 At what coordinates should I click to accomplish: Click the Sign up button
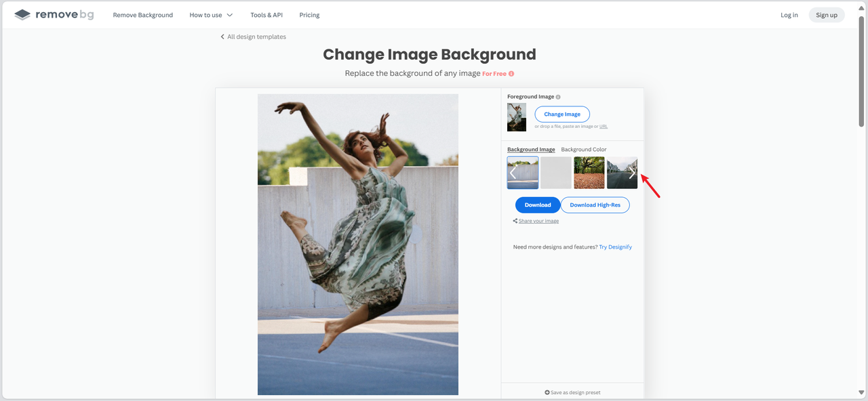click(827, 15)
